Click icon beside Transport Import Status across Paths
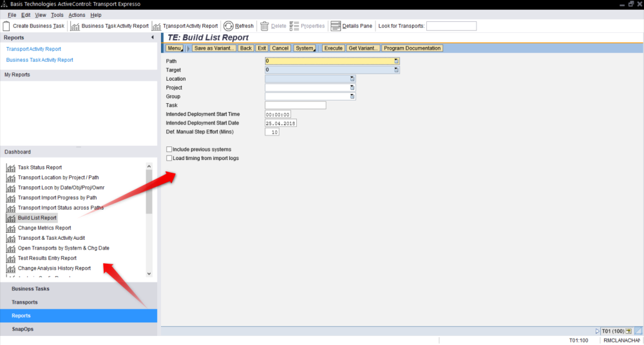644x345 pixels. pyautogui.click(x=11, y=208)
